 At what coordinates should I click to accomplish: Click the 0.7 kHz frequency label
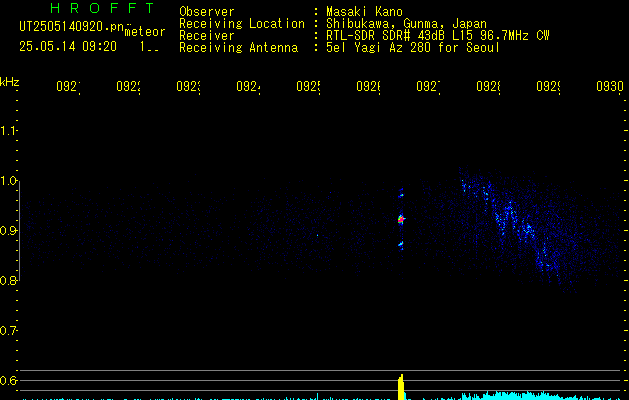click(8, 331)
